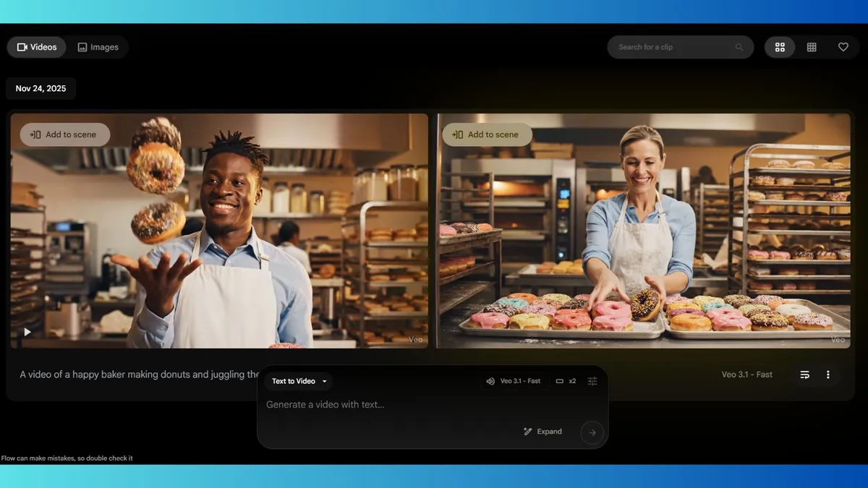Click the magnifier icon in the search box
Image resolution: width=868 pixels, height=488 pixels.
[x=739, y=47]
